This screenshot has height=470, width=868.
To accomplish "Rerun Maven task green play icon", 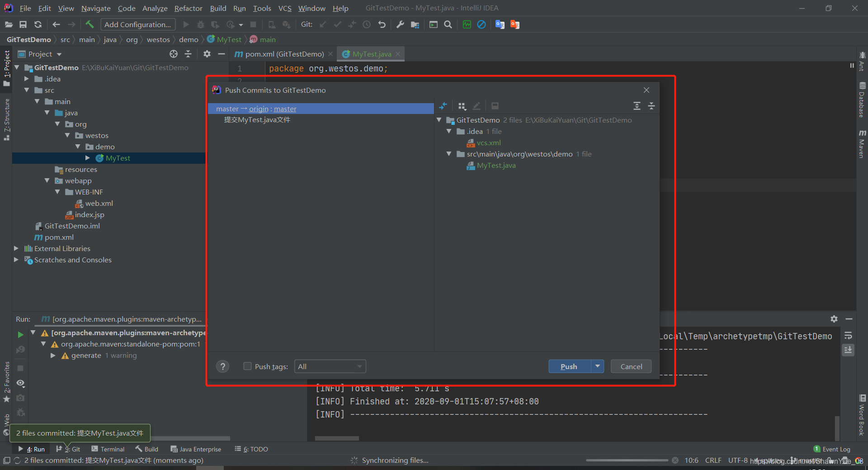I will [x=20, y=335].
